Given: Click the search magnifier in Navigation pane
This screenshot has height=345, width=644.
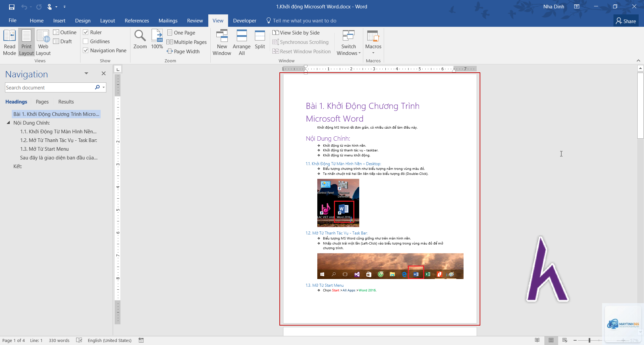Looking at the screenshot, I should [97, 87].
